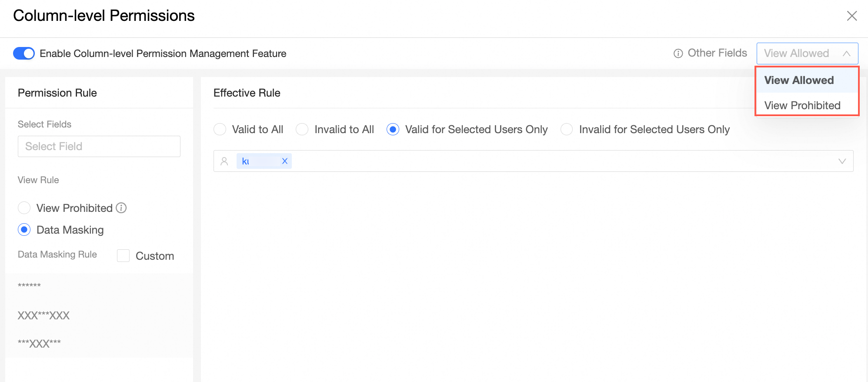The width and height of the screenshot is (868, 382).
Task: Close the Column-level Permissions dialog
Action: [x=851, y=16]
